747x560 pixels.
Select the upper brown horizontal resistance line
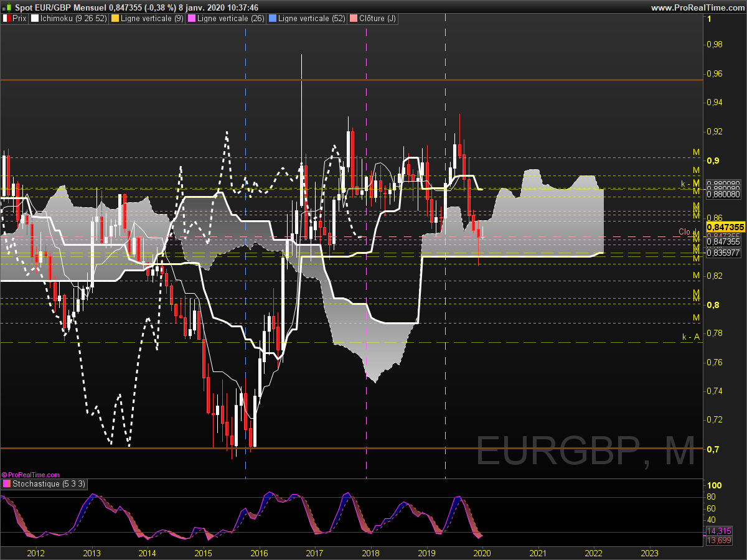pos(352,80)
